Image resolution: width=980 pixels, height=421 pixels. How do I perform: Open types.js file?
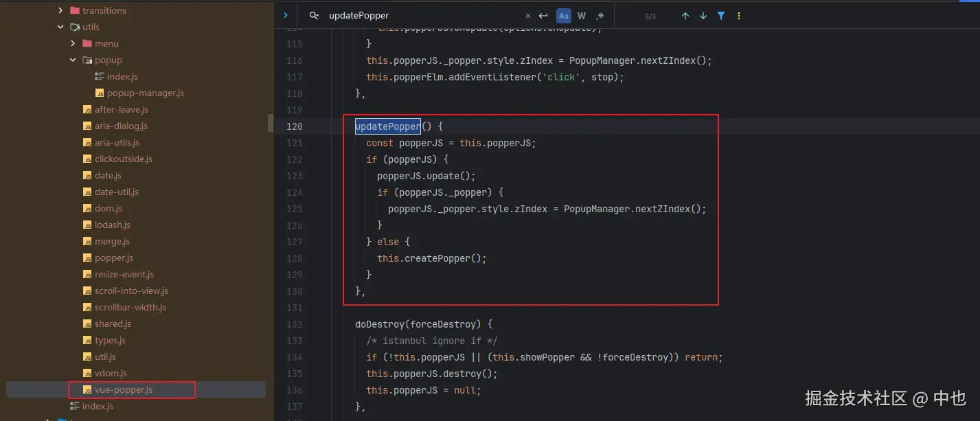coord(110,340)
